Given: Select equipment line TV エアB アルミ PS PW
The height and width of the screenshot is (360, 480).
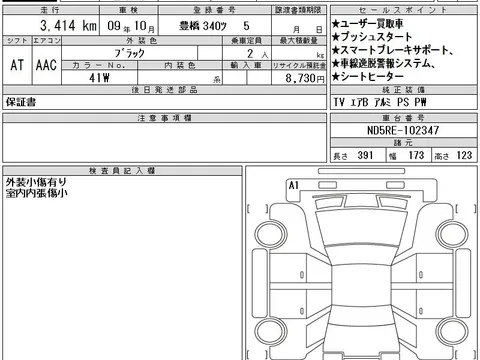Looking at the screenshot, I should coord(380,102).
